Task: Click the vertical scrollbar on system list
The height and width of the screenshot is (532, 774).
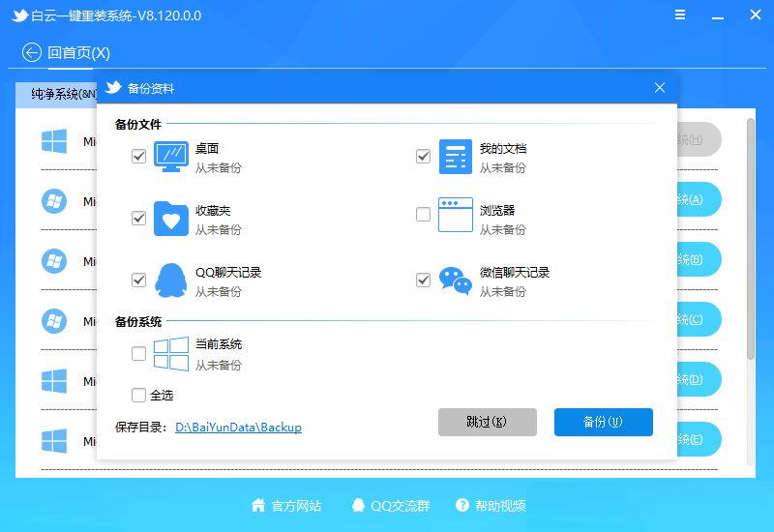Action: 751,242
